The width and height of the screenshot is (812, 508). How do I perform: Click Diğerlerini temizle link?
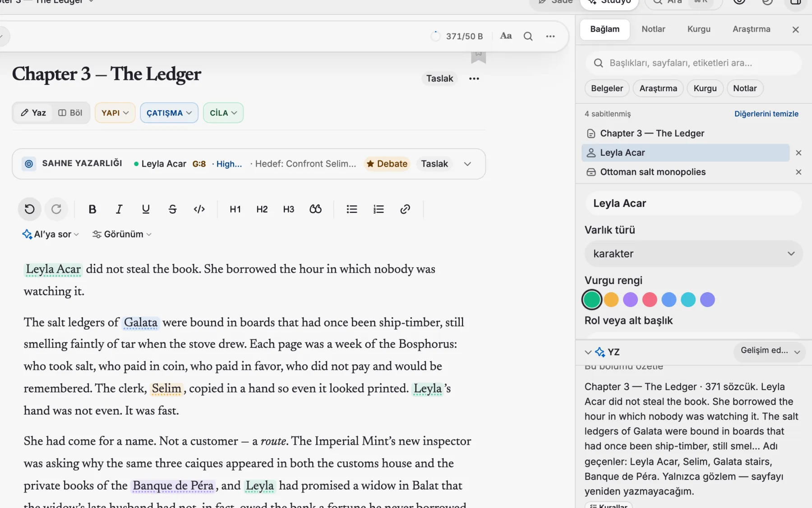(x=766, y=114)
